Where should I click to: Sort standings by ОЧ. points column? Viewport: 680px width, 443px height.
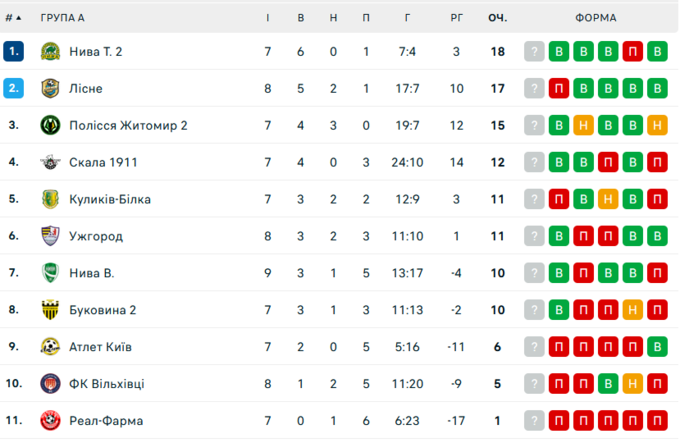point(497,18)
